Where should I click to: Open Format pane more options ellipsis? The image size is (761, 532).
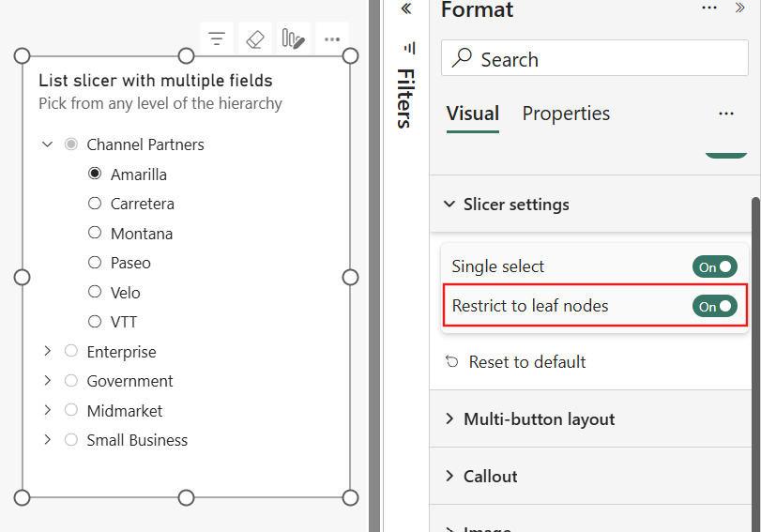click(709, 8)
